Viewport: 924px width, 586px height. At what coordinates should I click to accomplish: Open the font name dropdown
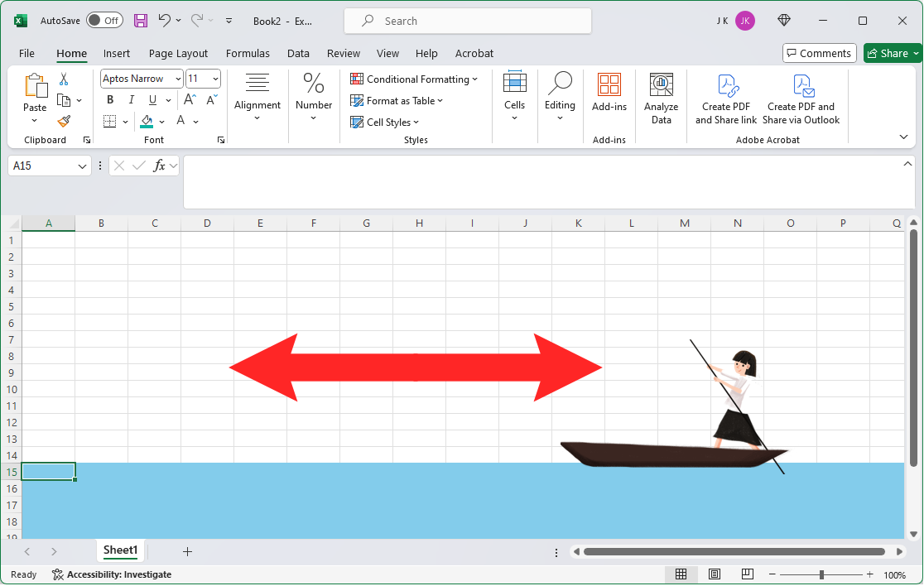[178, 79]
